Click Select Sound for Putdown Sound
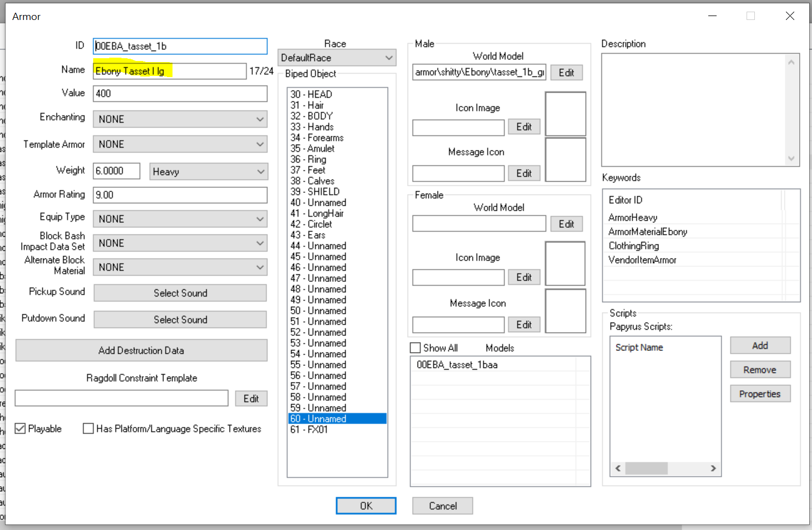This screenshot has height=530, width=812. tap(180, 319)
